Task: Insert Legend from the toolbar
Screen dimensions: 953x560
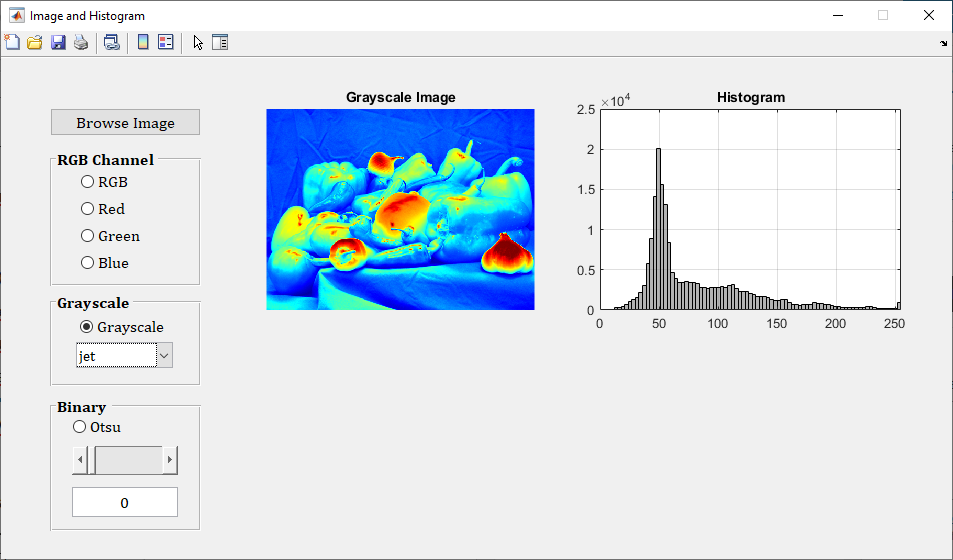Action: tap(166, 42)
